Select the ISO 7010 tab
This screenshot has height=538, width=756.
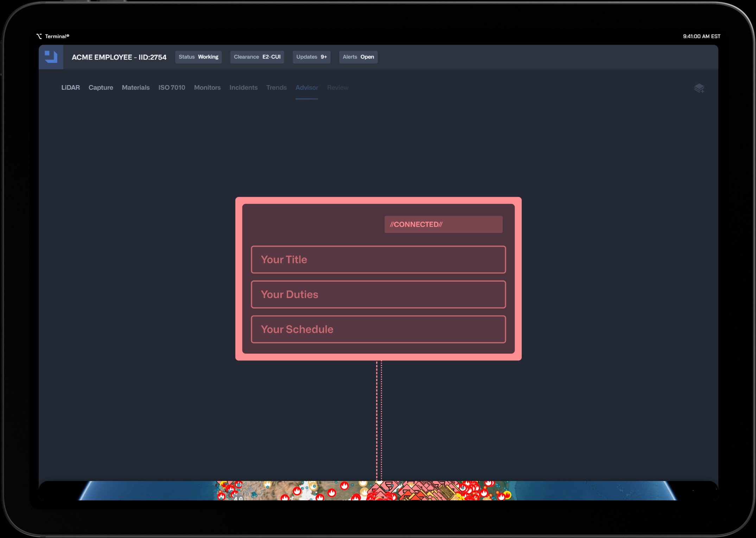pyautogui.click(x=172, y=88)
